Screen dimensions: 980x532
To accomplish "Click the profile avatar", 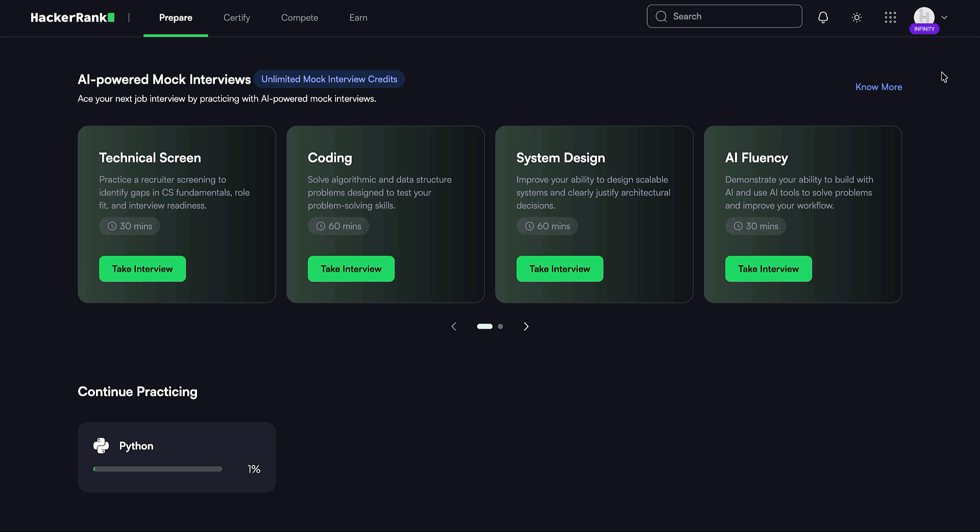I will coord(924,16).
